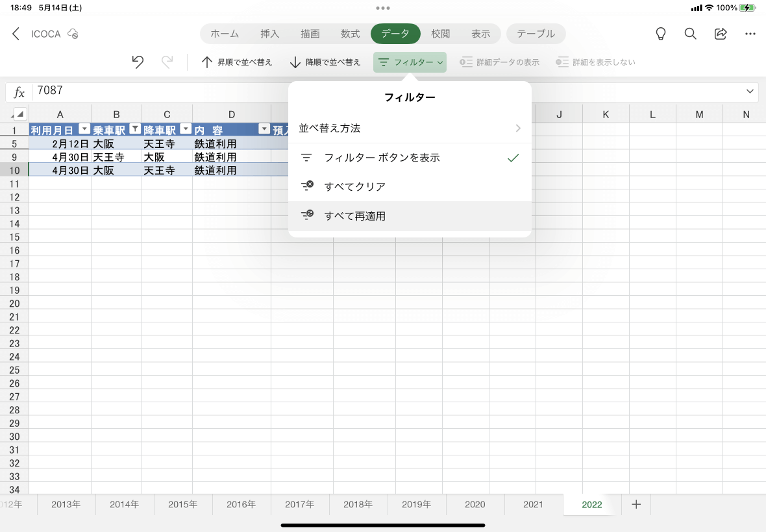Open the magnifier search icon

(x=690, y=34)
